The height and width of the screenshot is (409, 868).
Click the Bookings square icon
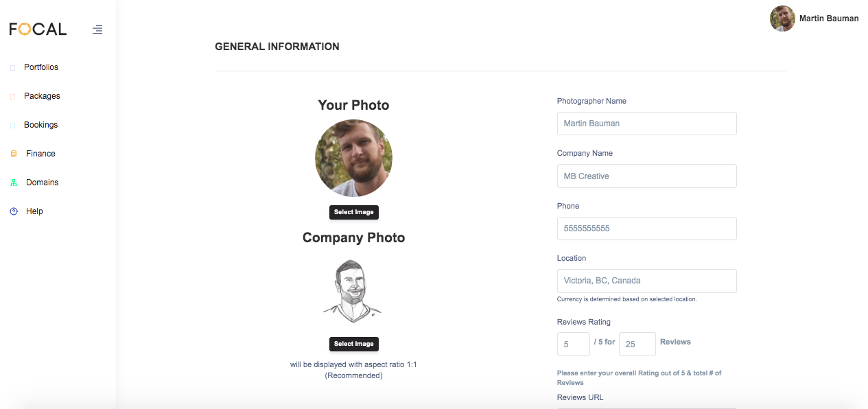click(12, 126)
